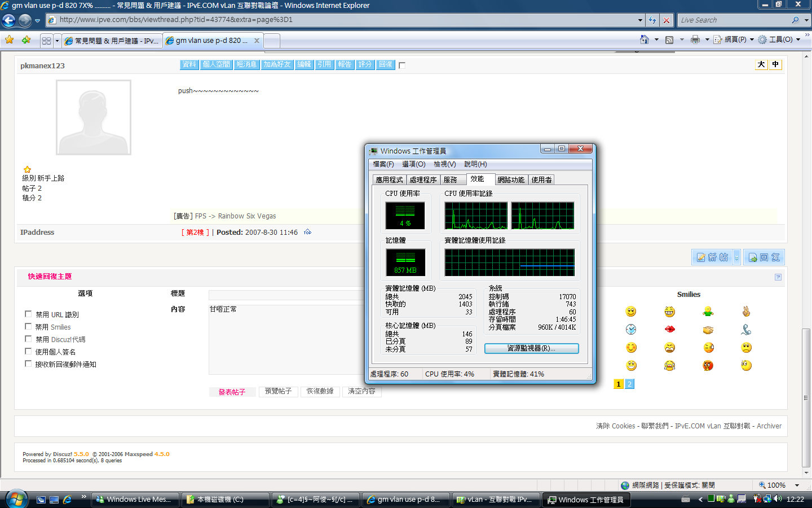Click the IE Favorites star icon
The height and width of the screenshot is (508, 812).
(10, 40)
